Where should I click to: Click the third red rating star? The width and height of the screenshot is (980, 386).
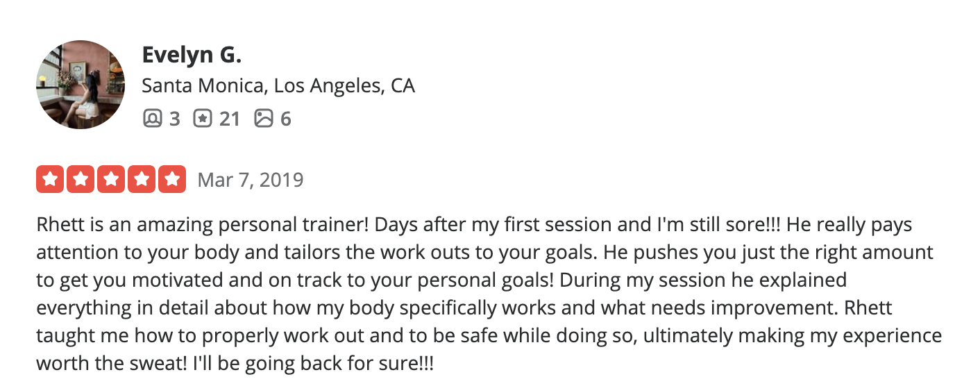[x=111, y=179]
